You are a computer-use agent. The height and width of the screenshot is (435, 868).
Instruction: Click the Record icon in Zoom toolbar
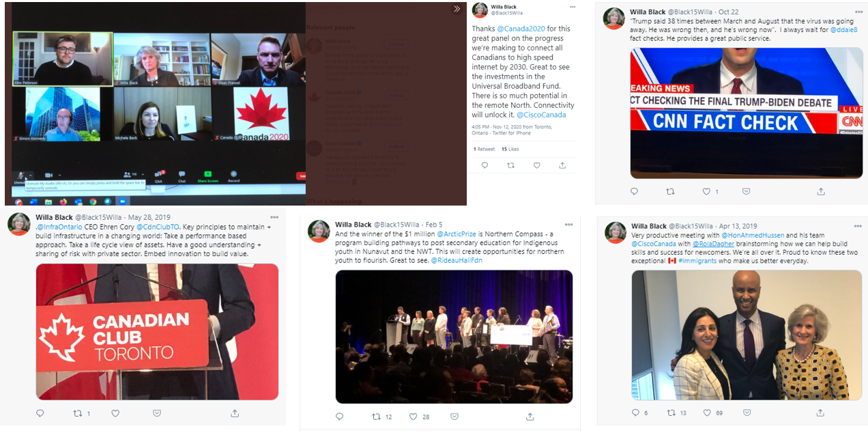tap(233, 176)
